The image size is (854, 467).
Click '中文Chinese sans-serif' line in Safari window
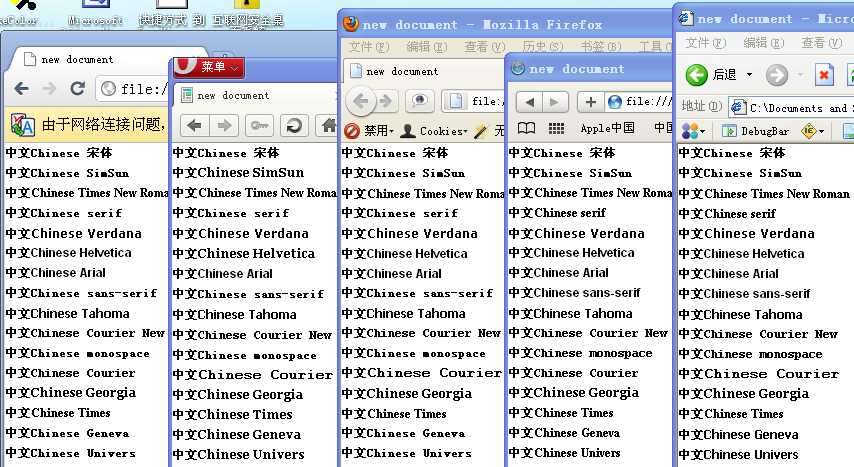tap(575, 293)
